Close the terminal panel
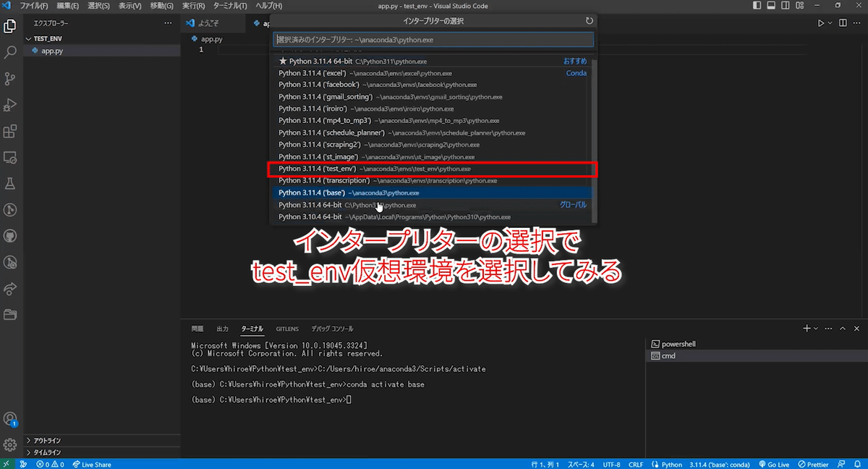The height and width of the screenshot is (469, 868). [x=857, y=329]
